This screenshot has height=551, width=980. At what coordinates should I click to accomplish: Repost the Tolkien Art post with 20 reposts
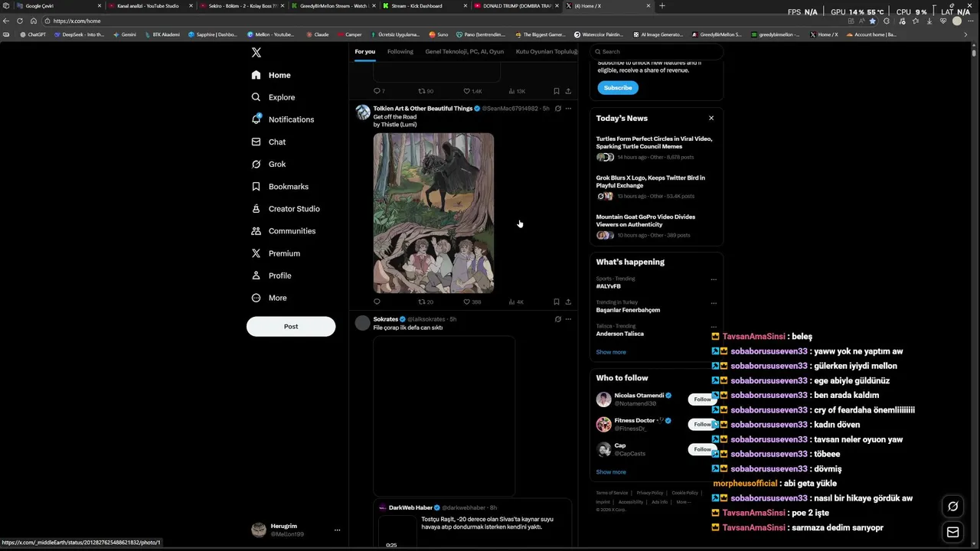click(x=426, y=302)
